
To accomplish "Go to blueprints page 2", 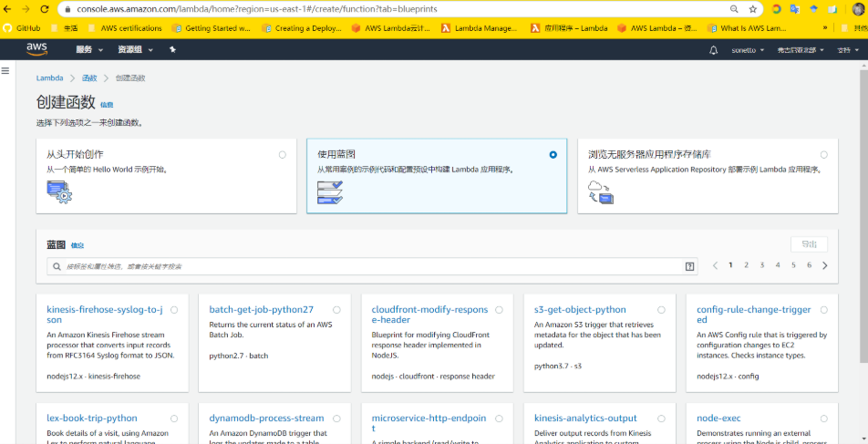I will click(x=746, y=265).
